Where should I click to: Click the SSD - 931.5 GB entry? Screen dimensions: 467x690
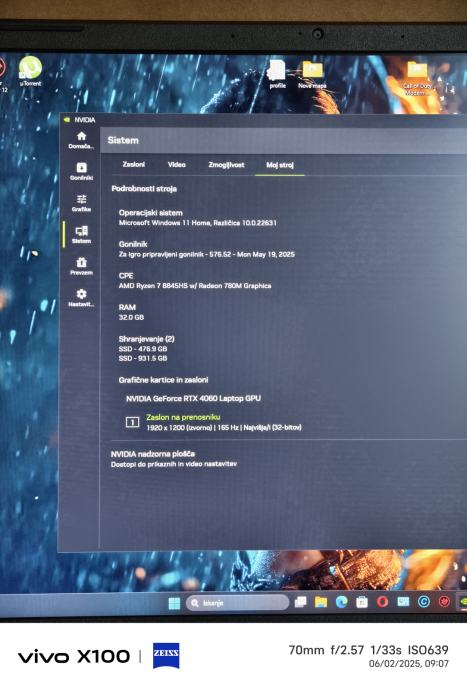pos(143,358)
